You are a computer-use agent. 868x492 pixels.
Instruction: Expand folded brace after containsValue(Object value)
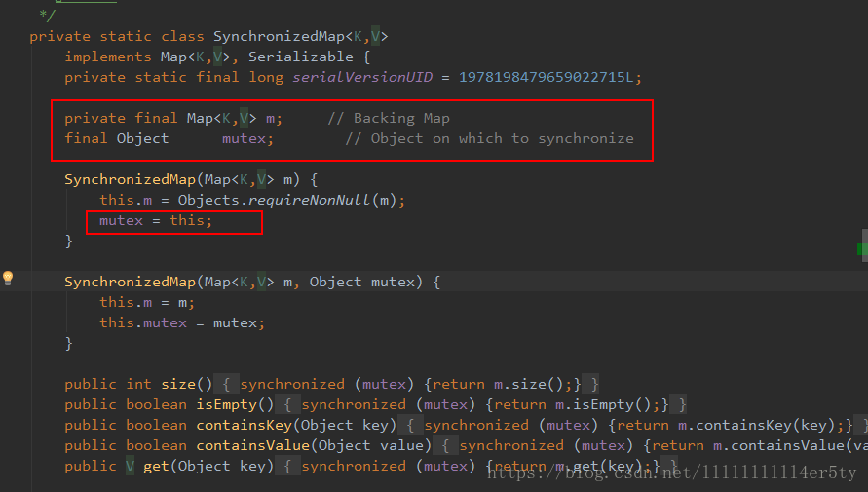(x=445, y=446)
